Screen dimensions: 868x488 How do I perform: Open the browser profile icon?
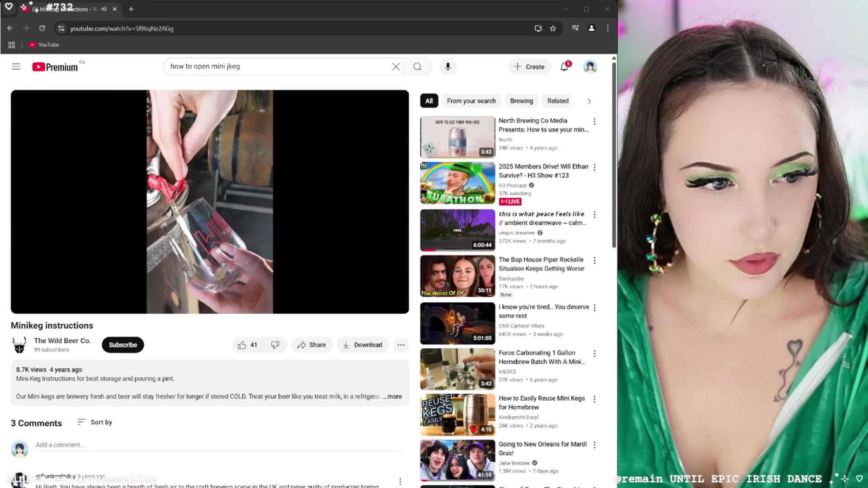coord(591,28)
